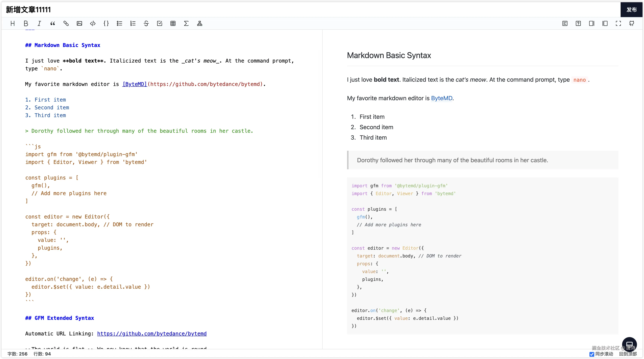The width and height of the screenshot is (644, 359).
Task: Insert unordered list from toolbar
Action: pyautogui.click(x=120, y=24)
